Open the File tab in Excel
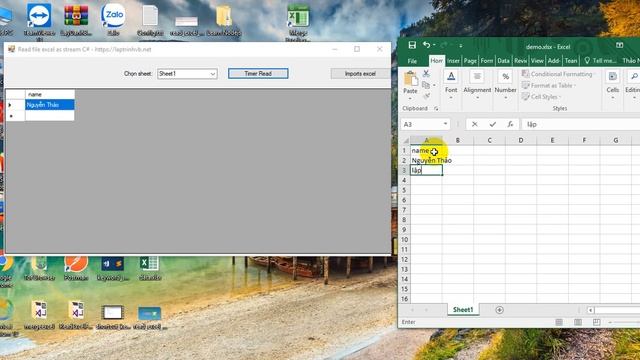 point(412,61)
